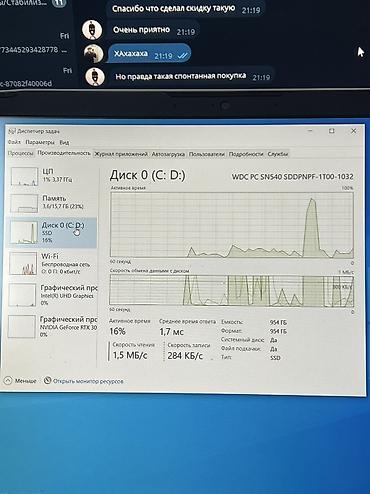Select Диск 0 (C: D:) entry

pyautogui.click(x=52, y=232)
